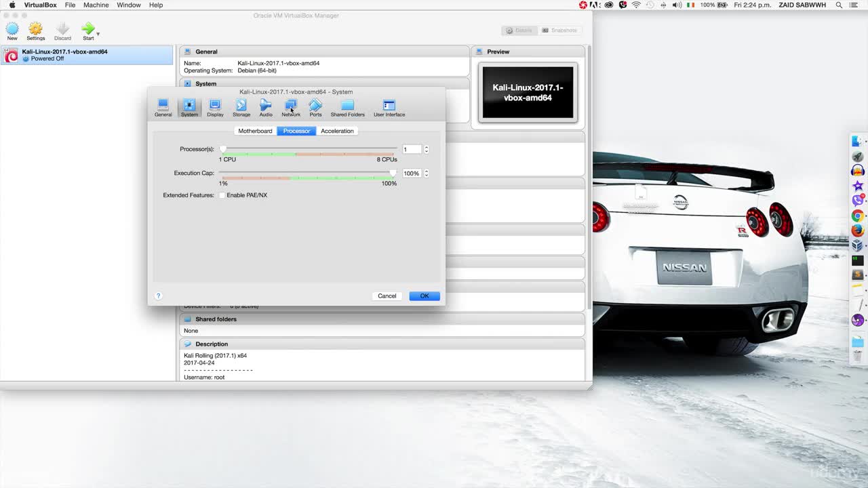Open VirtualBox cube icon in dock
868x488 pixels.
[858, 245]
